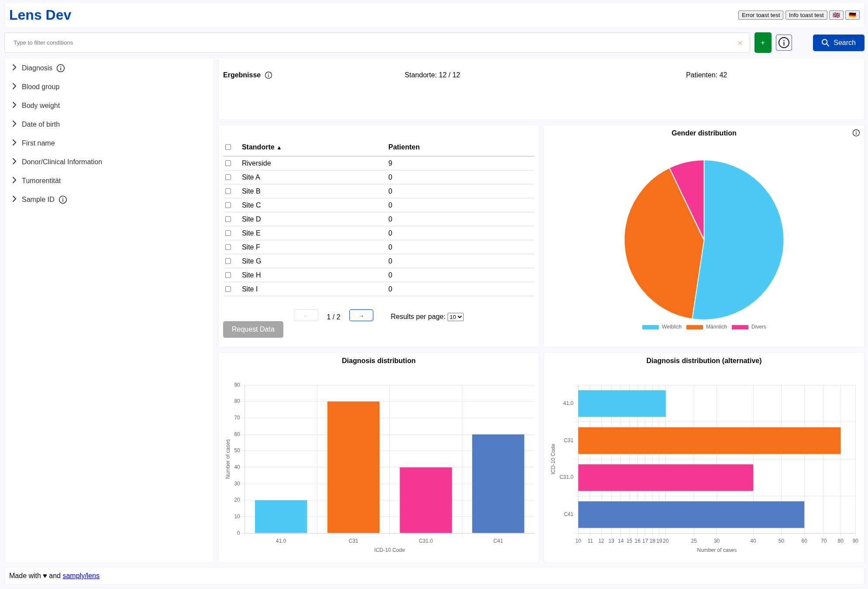Click the Gender distribution chart info icon

[x=856, y=133]
